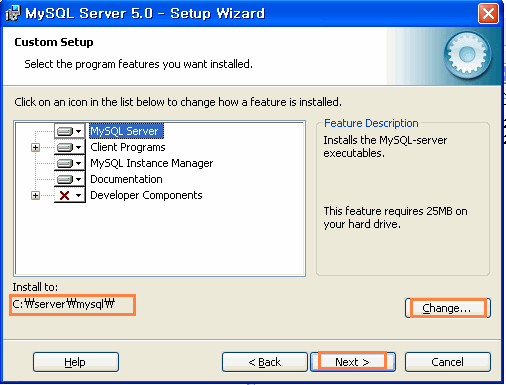Expand the Client Programs tree node

coord(35,147)
